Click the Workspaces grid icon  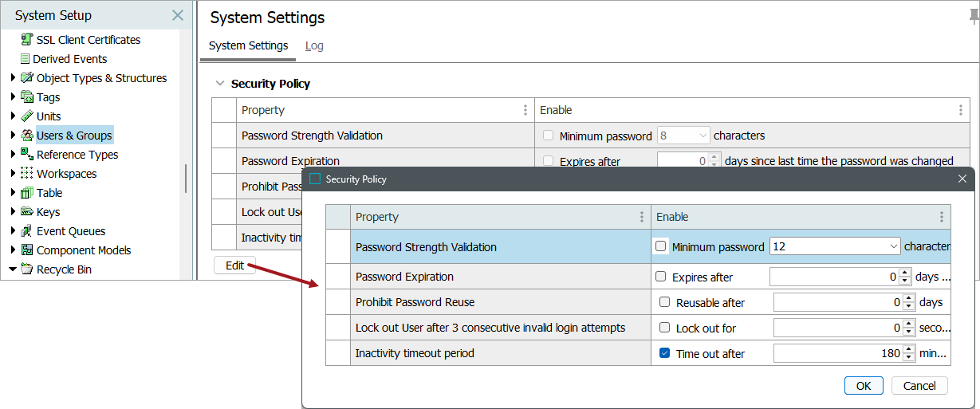[x=27, y=174]
